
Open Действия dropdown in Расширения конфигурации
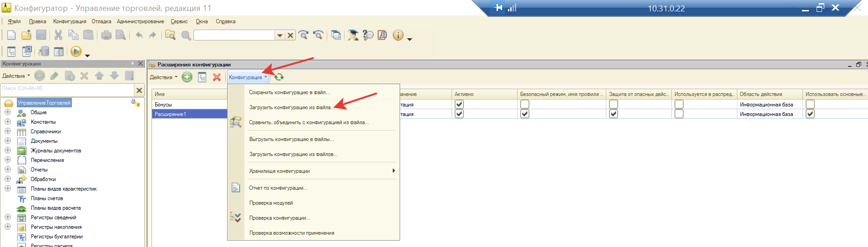click(x=163, y=77)
